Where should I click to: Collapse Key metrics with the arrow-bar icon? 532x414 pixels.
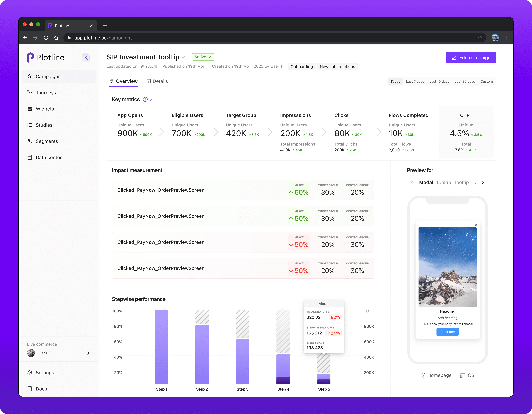152,99
